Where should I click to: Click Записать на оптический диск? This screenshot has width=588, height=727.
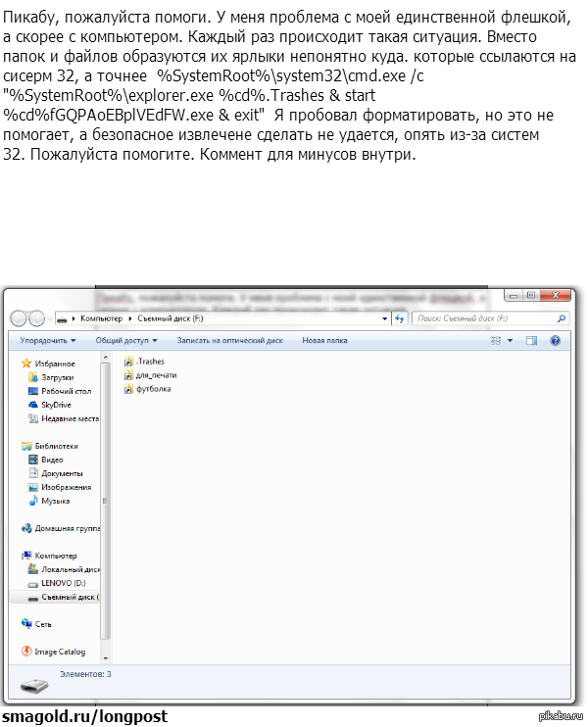(229, 341)
